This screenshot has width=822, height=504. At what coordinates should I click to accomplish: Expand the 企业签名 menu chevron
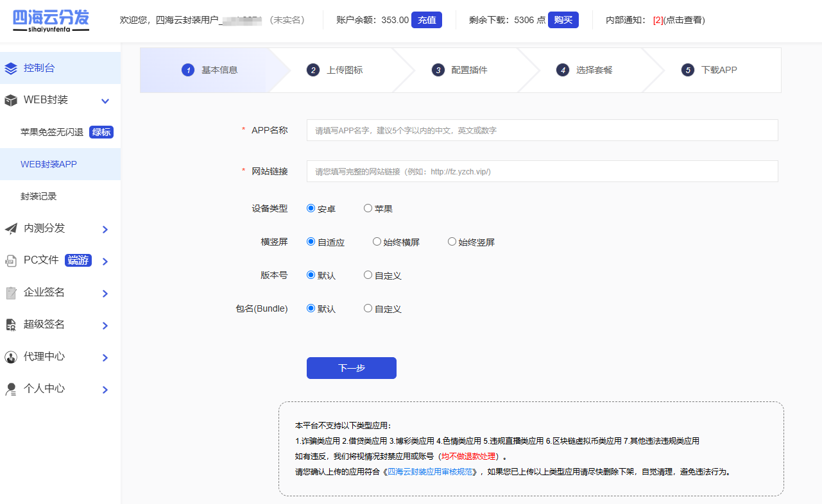[105, 293]
